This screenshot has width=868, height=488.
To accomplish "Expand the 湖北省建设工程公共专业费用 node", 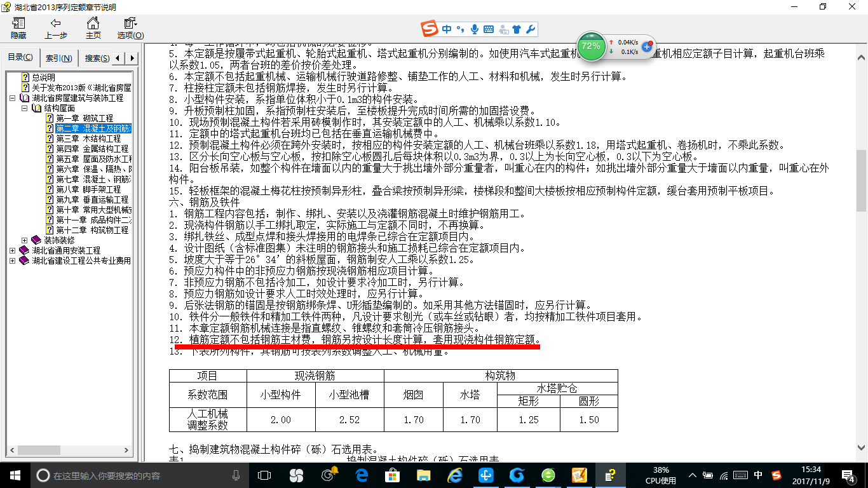I will tap(13, 261).
